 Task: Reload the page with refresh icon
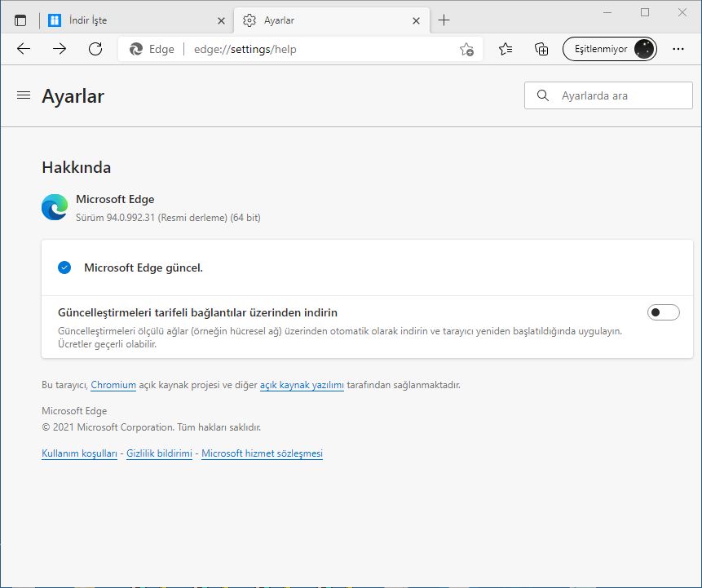95,49
